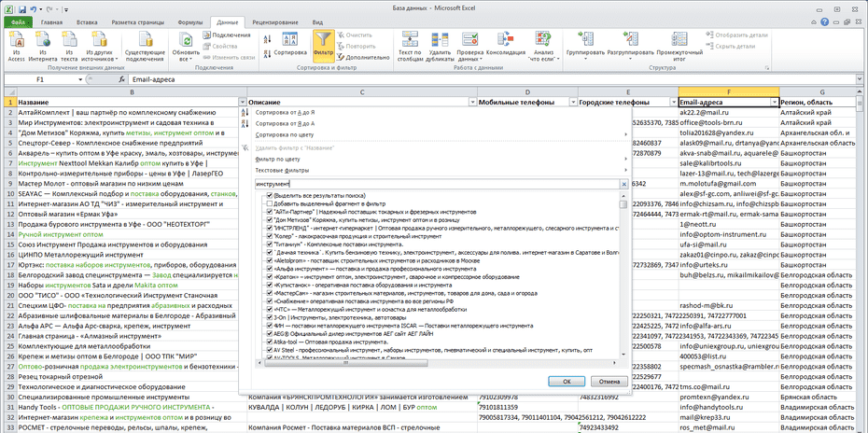
Task: Uncheck the 'АйТи-Партнер' filter item
Action: 270,212
